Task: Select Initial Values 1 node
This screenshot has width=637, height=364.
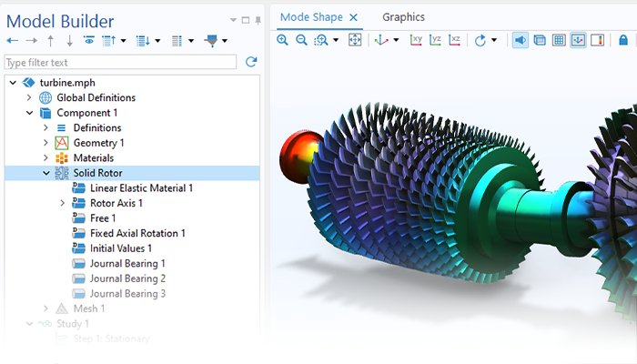Action: coord(121,248)
